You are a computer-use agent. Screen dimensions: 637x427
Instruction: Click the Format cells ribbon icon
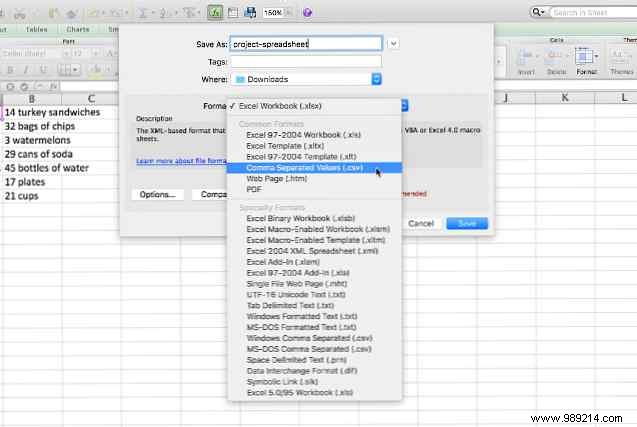pyautogui.click(x=584, y=56)
